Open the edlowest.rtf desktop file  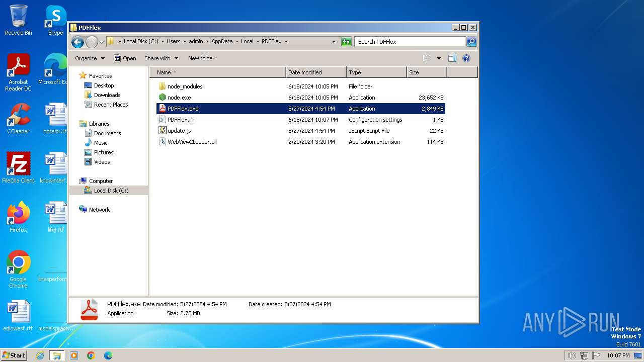pos(18,316)
